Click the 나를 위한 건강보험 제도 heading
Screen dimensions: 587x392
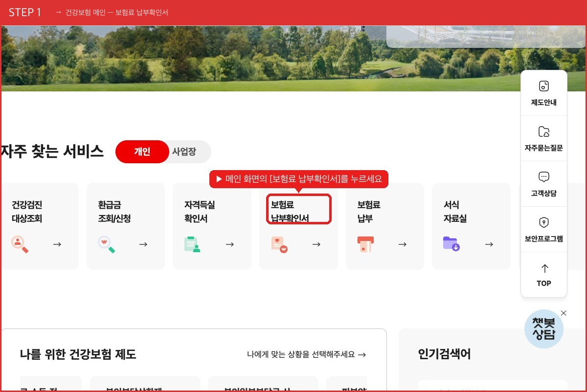[78, 354]
